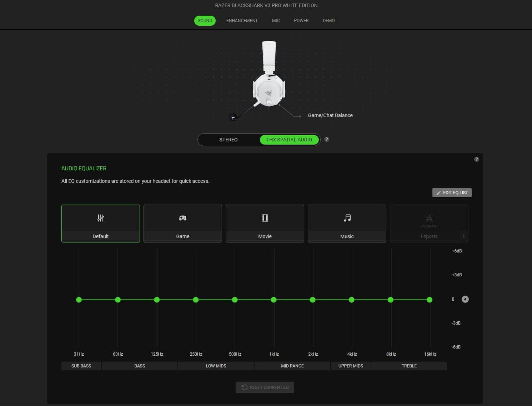Click the SUB BASS band label

click(x=81, y=366)
